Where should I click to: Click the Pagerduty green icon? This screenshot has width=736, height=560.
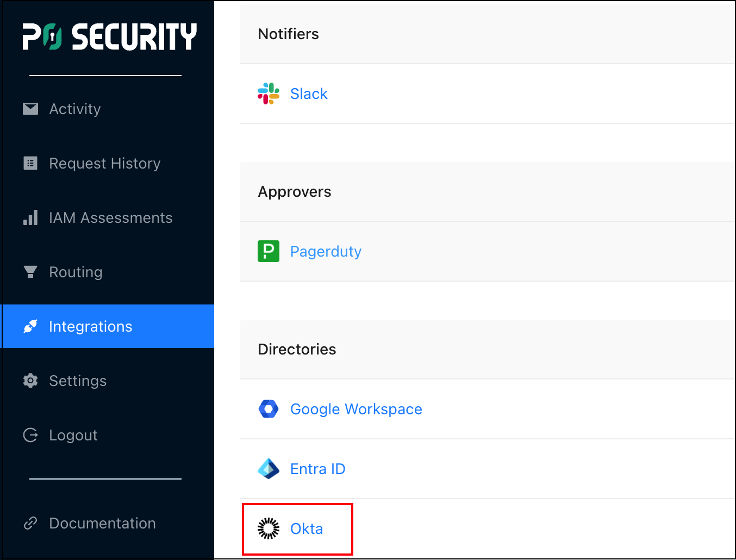(x=268, y=251)
